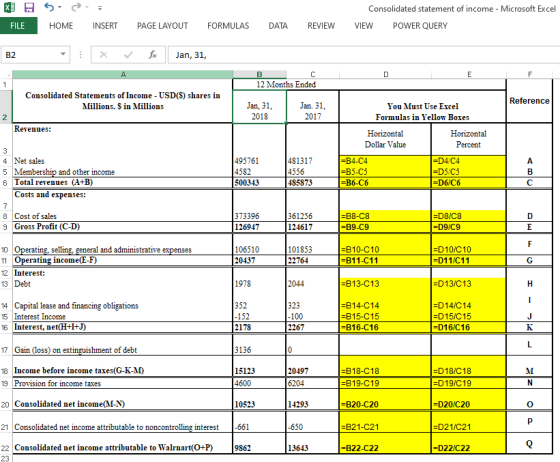The width and height of the screenshot is (560, 462).
Task: Select the Jan. 31, 2018 header cell
Action: coord(260,107)
